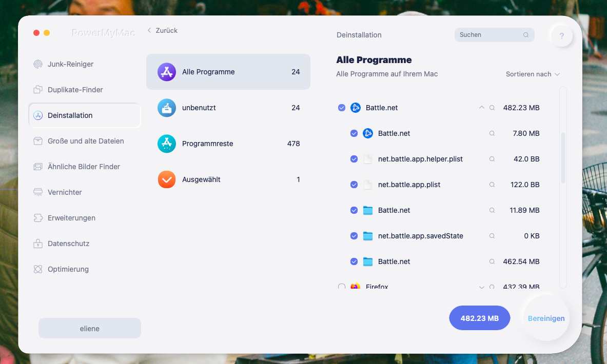This screenshot has width=607, height=364.
Task: Click the Duplikate-Finder icon
Action: pyautogui.click(x=38, y=90)
